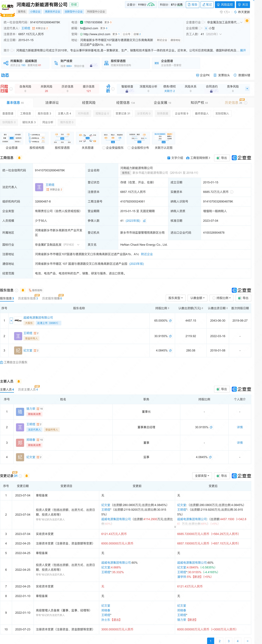Open website link http://www.zincl.com
Viewport: 262px width, 644px height.
click(x=97, y=34)
